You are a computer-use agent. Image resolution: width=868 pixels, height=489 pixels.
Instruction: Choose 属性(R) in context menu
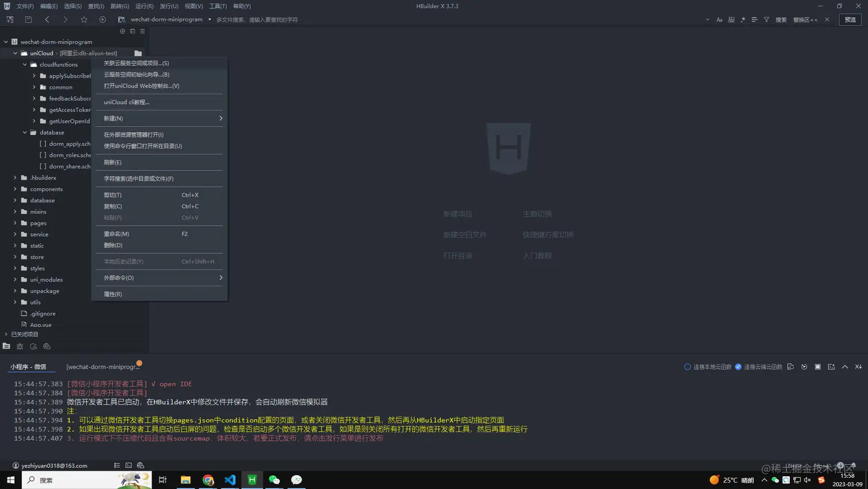159,294
